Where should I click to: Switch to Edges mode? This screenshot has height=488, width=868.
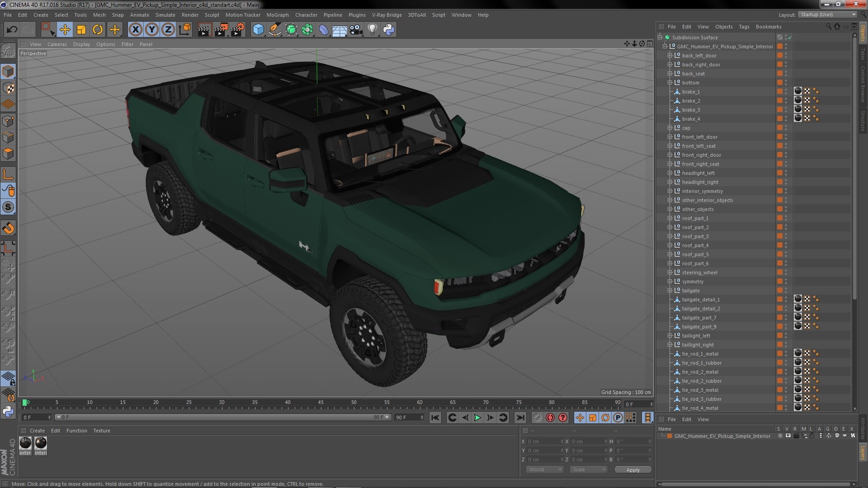(8, 137)
